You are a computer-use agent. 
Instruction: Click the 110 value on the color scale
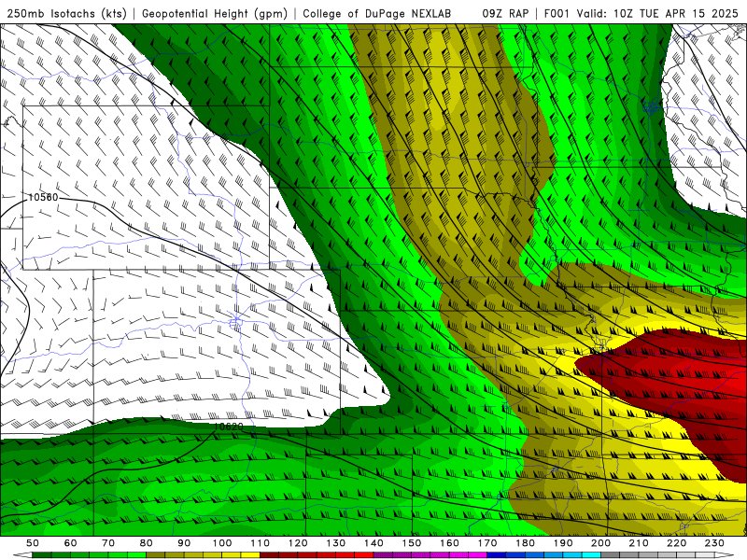(261, 543)
